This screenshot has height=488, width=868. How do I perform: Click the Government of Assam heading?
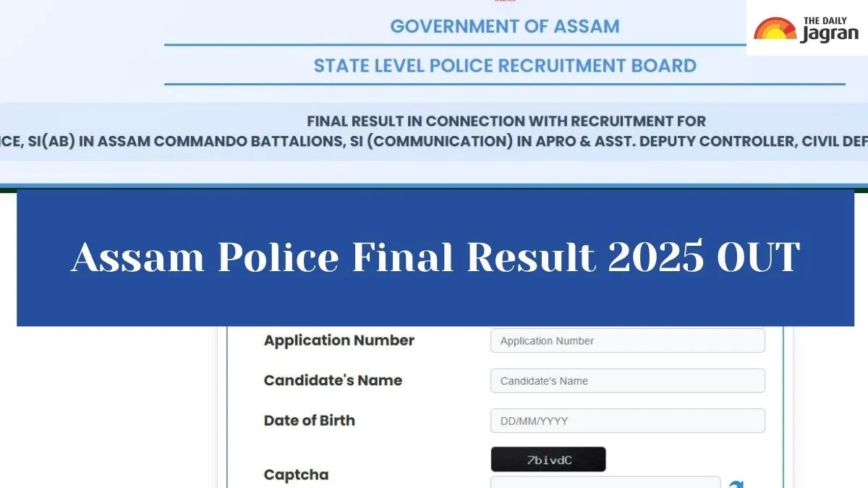click(504, 27)
